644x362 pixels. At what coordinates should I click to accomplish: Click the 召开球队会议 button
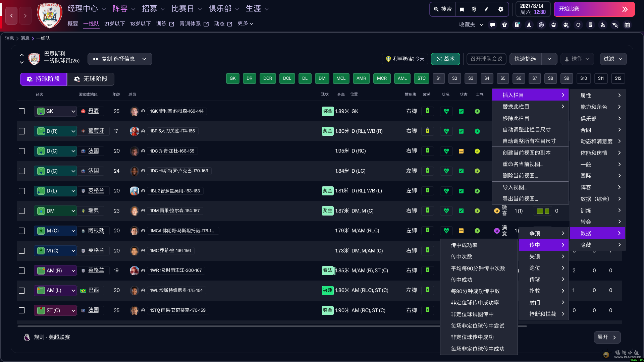(486, 59)
